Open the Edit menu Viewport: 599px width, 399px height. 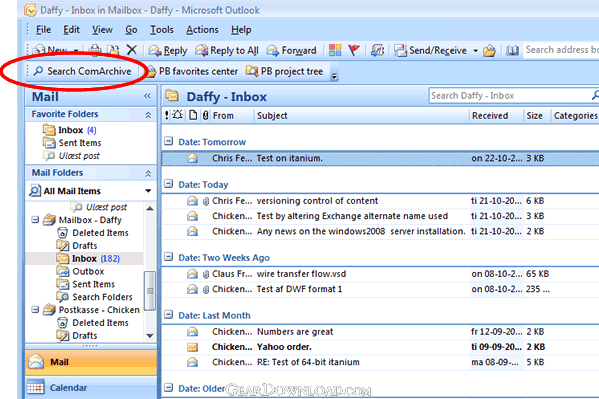tap(71, 30)
